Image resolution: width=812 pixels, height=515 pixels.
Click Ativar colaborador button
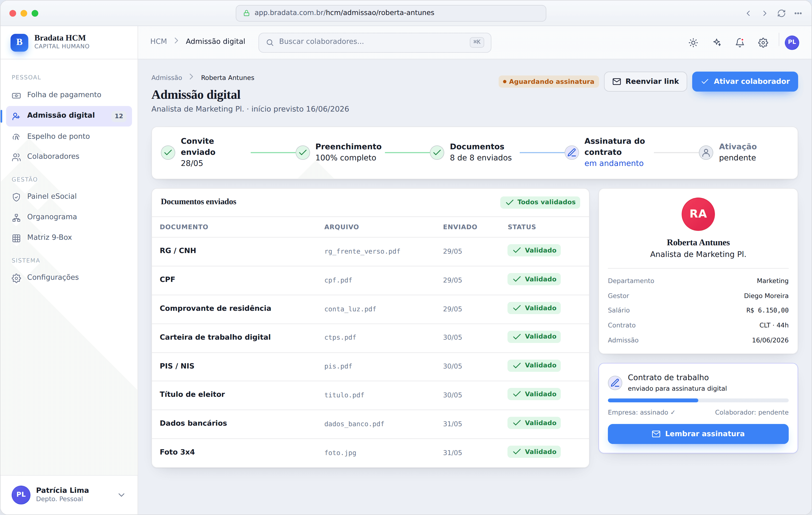click(745, 81)
